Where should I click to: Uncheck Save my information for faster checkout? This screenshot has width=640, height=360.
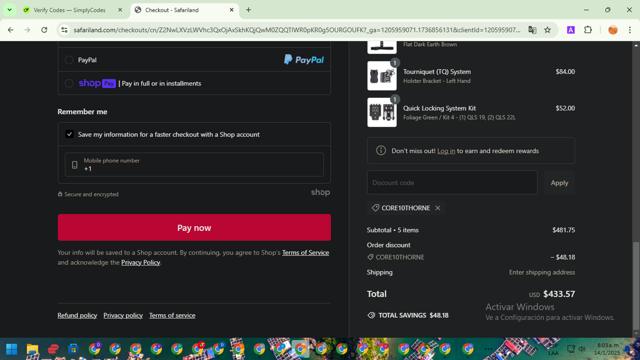pos(69,134)
